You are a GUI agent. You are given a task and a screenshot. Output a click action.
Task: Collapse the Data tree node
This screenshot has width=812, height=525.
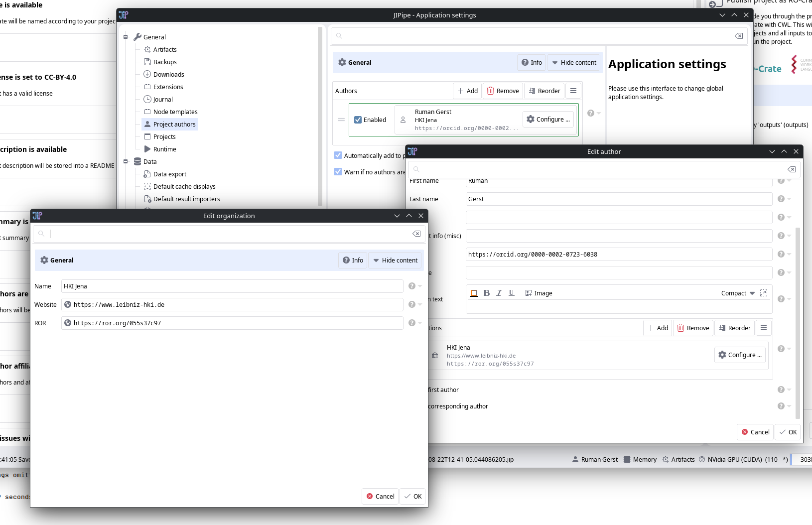[x=126, y=161]
